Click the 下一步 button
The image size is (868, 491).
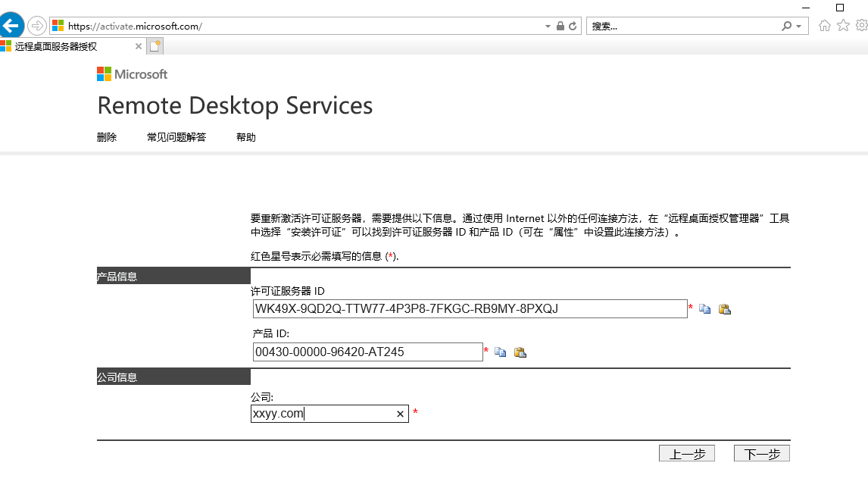762,453
